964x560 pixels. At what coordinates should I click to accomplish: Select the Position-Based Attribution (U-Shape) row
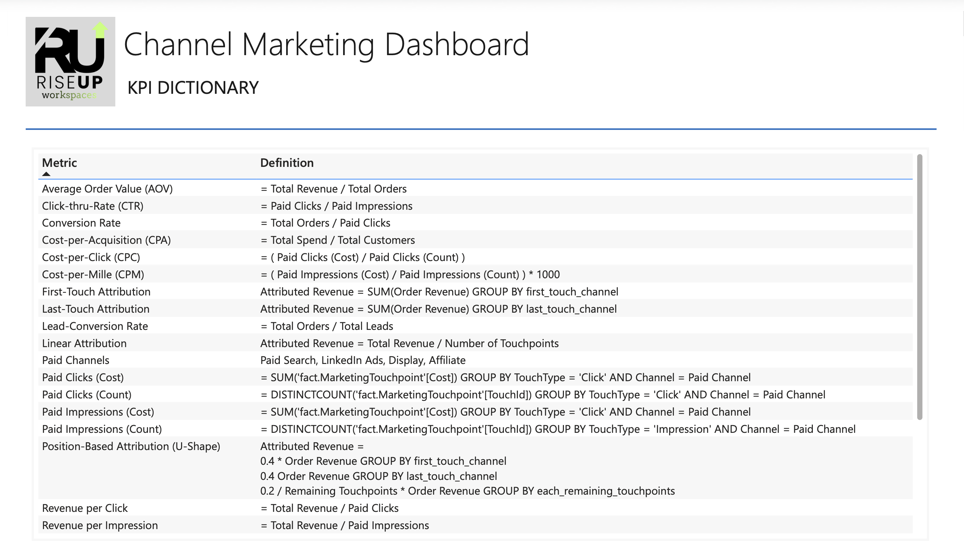pos(131,446)
